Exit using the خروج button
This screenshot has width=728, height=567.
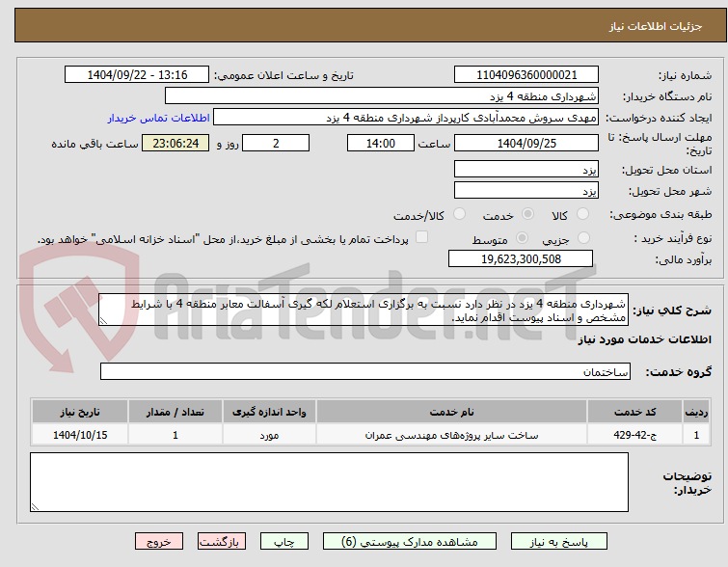[159, 542]
